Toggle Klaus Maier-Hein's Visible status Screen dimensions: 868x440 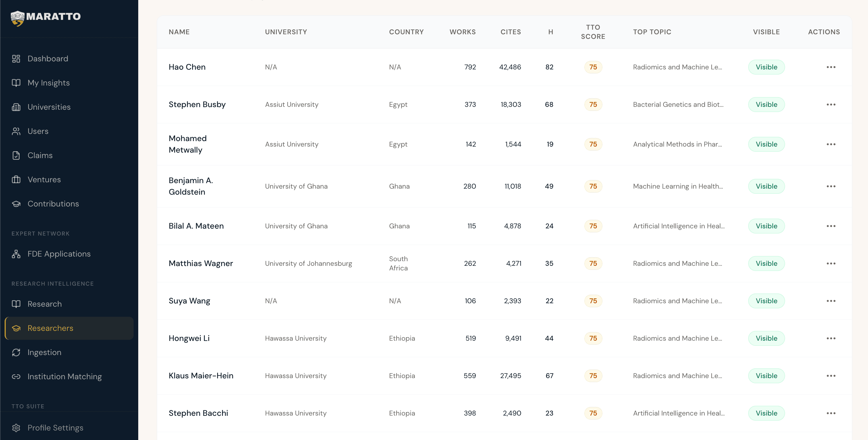coord(766,376)
